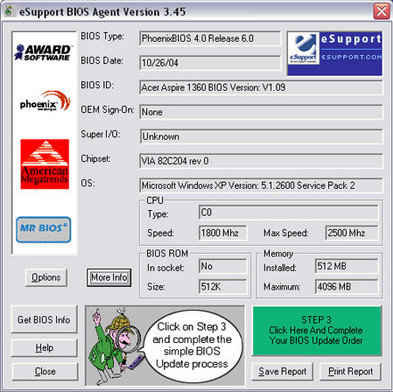Print the BIOS report
Image resolution: width=393 pixels, height=392 pixels.
(x=350, y=371)
